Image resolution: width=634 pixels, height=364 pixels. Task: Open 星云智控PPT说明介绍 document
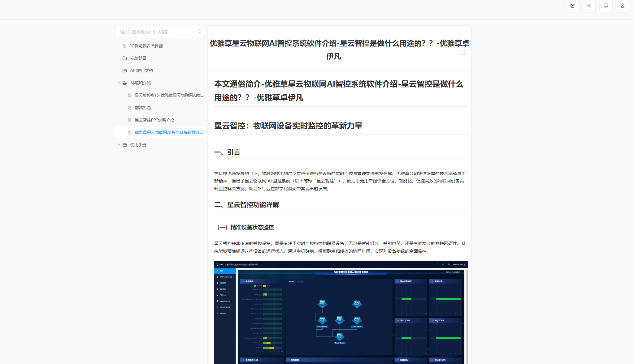(x=154, y=120)
